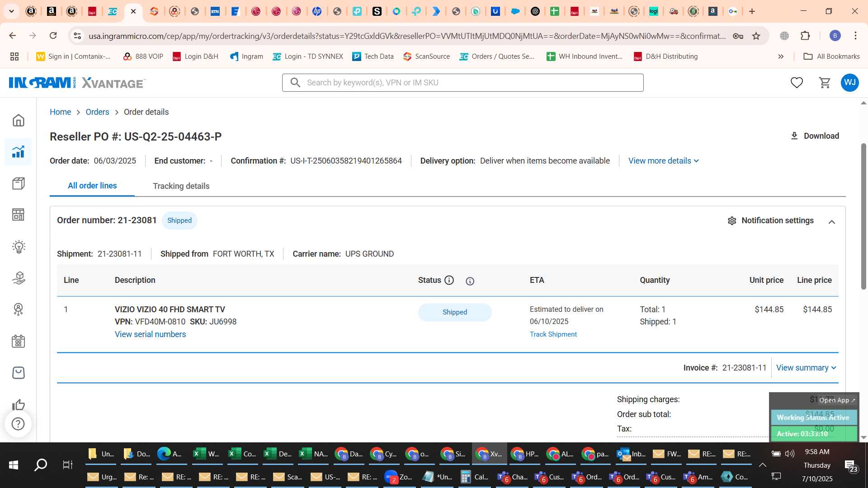This screenshot has width=868, height=488.
Task: Open All Bookmarks folder
Action: 831,56
